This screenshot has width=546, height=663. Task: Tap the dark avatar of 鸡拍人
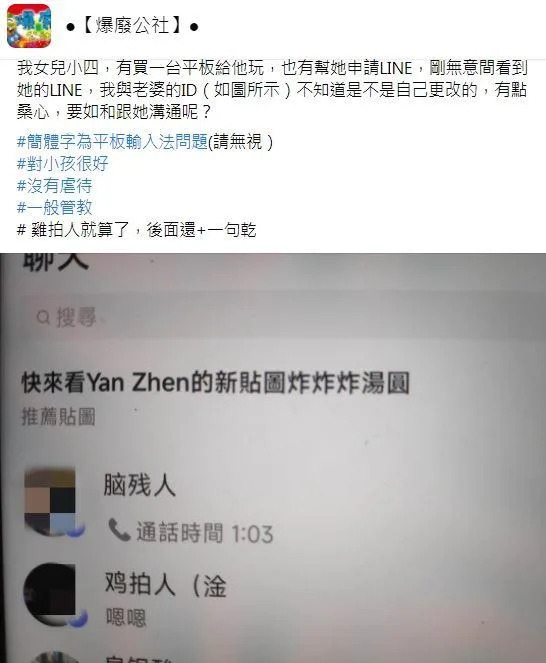[50, 593]
